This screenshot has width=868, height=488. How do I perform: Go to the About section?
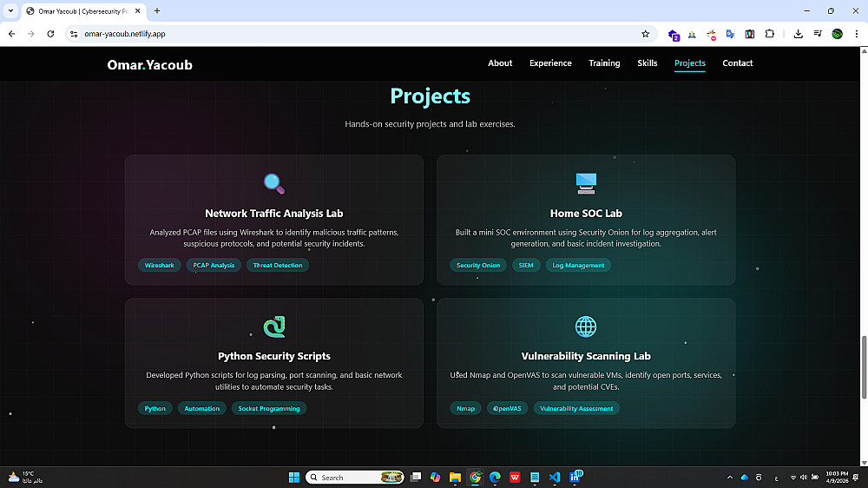(x=500, y=63)
